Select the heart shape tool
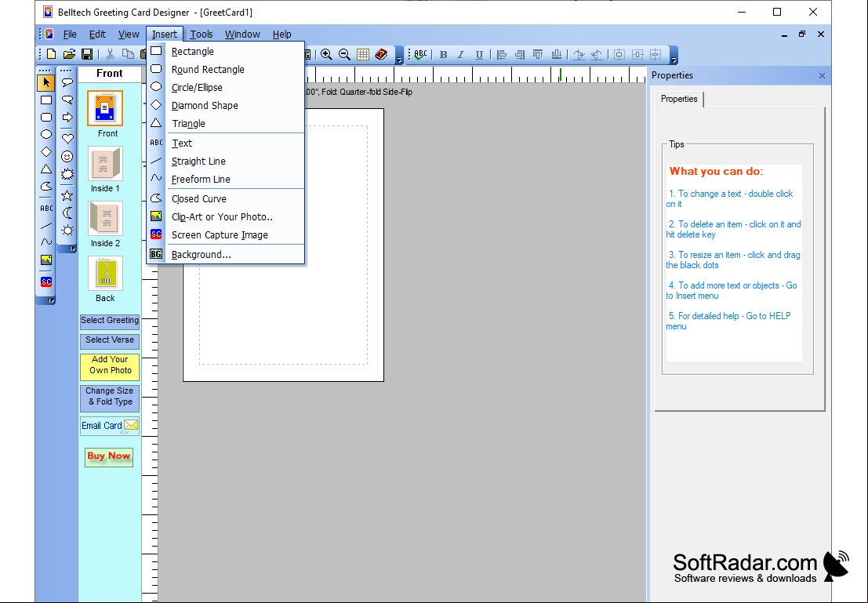 coord(67,139)
